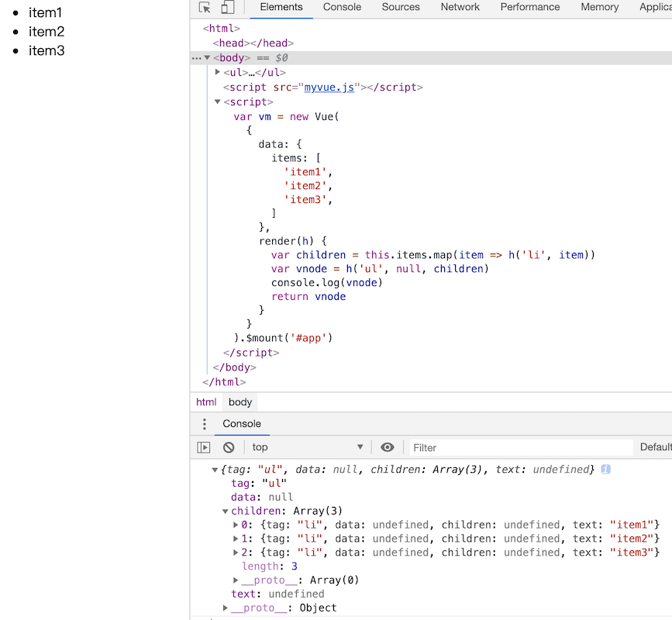Screen dimensions: 672x620
Task: Click the 'var vm = new Vue(' line
Action: [x=286, y=116]
